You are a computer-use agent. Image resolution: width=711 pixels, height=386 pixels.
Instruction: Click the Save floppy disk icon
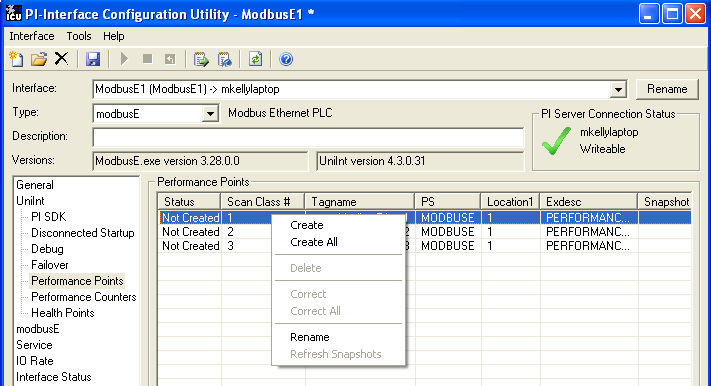pyautogui.click(x=93, y=59)
